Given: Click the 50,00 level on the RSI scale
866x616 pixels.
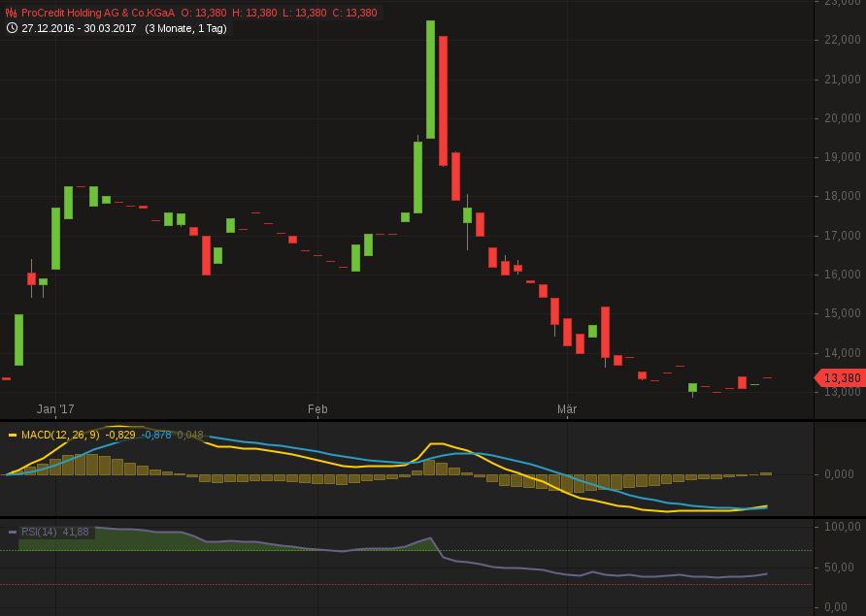Looking at the screenshot, I should (x=841, y=566).
